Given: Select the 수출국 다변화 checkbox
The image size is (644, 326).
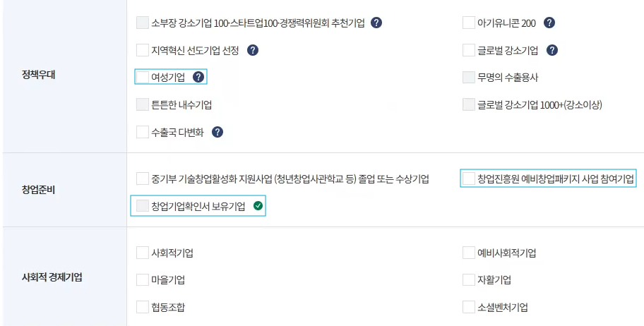Looking at the screenshot, I should [x=143, y=132].
